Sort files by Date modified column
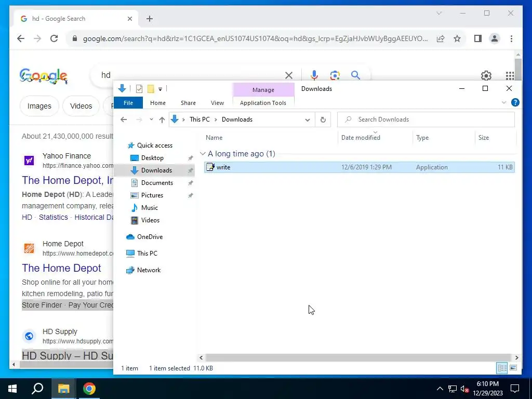This screenshot has width=532, height=399. [x=361, y=138]
